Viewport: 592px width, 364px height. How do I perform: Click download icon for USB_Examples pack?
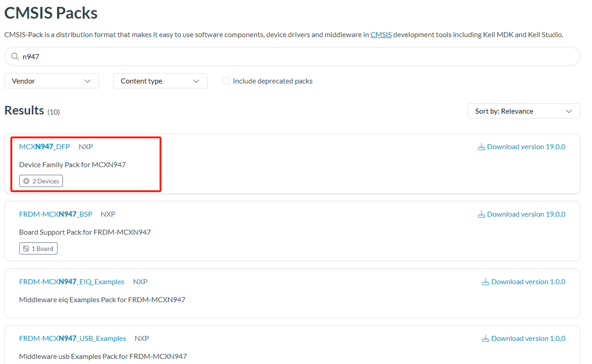[485, 339]
